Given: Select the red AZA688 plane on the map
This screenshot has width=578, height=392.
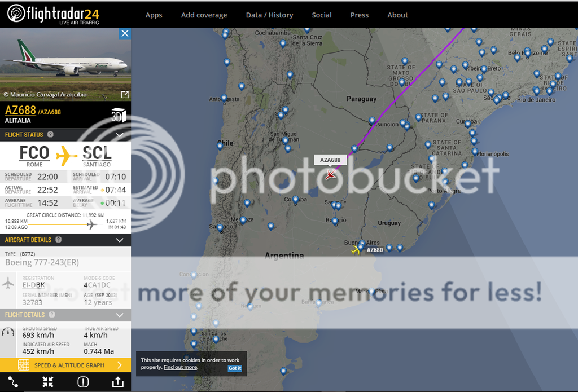Looking at the screenshot, I should pyautogui.click(x=330, y=175).
